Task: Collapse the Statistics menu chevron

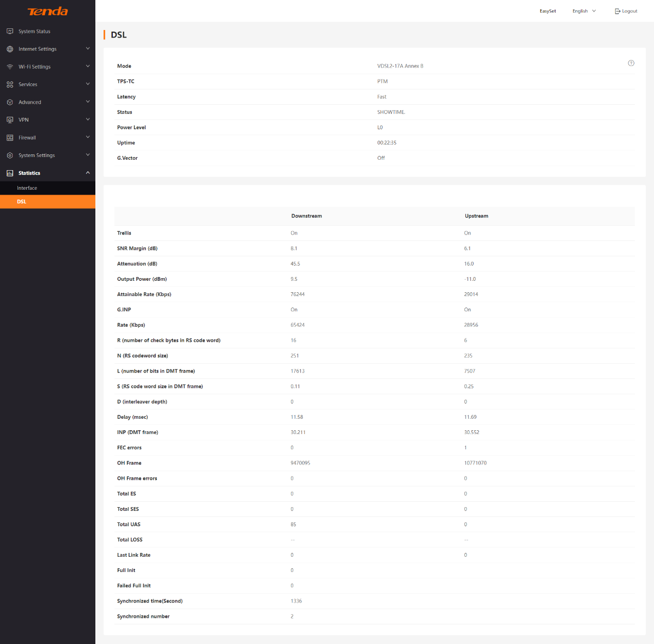Action: click(x=88, y=173)
